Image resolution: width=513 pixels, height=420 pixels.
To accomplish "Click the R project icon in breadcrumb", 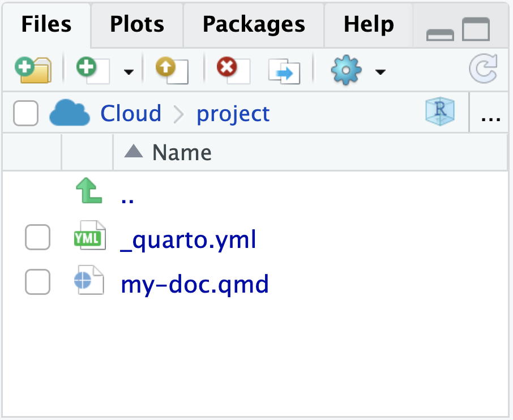I will [440, 113].
